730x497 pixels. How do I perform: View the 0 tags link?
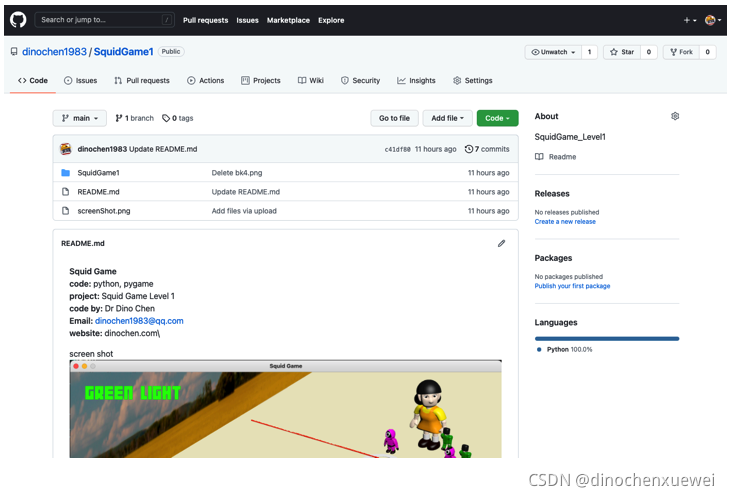click(177, 118)
